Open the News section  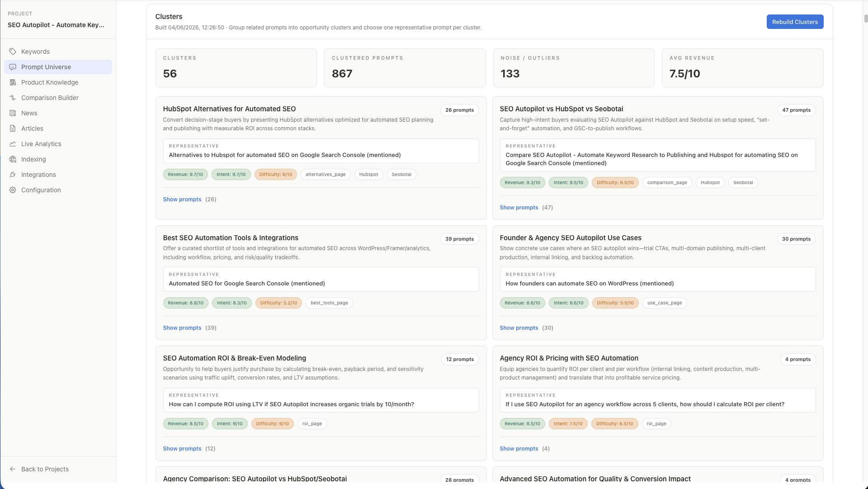[58, 113]
